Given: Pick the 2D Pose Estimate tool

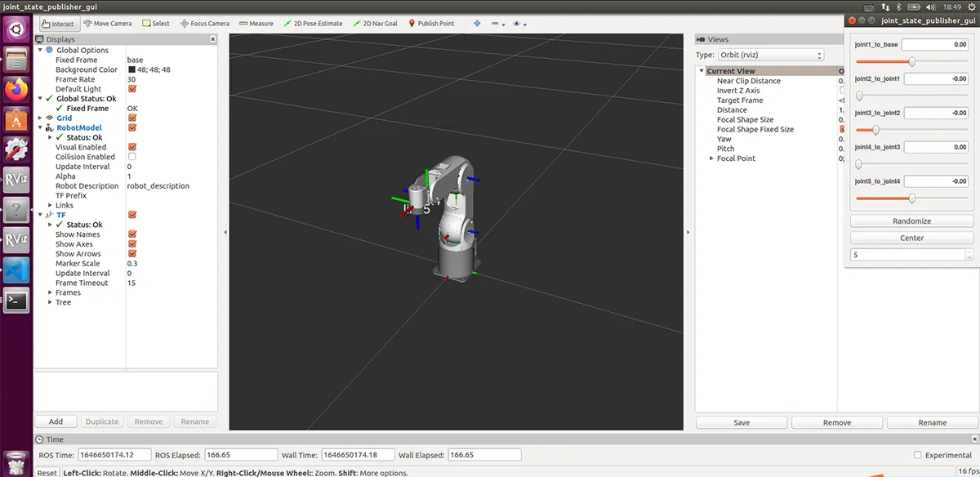Looking at the screenshot, I should tap(313, 24).
